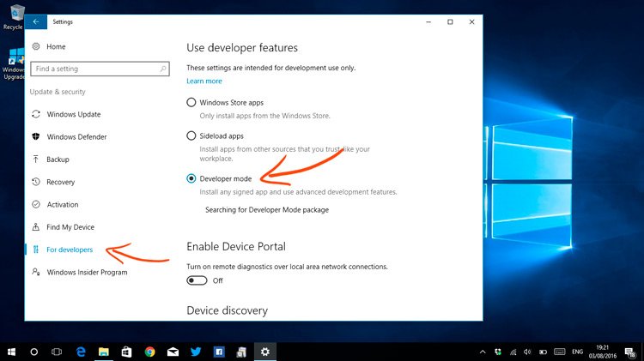
Task: Open the Windows Store taskbar icon
Action: [126, 352]
